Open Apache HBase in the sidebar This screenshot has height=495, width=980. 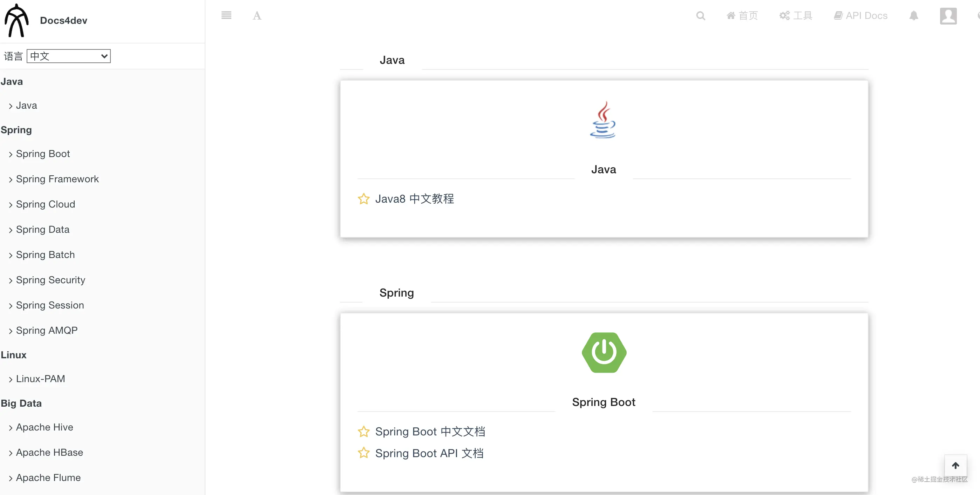(x=49, y=452)
